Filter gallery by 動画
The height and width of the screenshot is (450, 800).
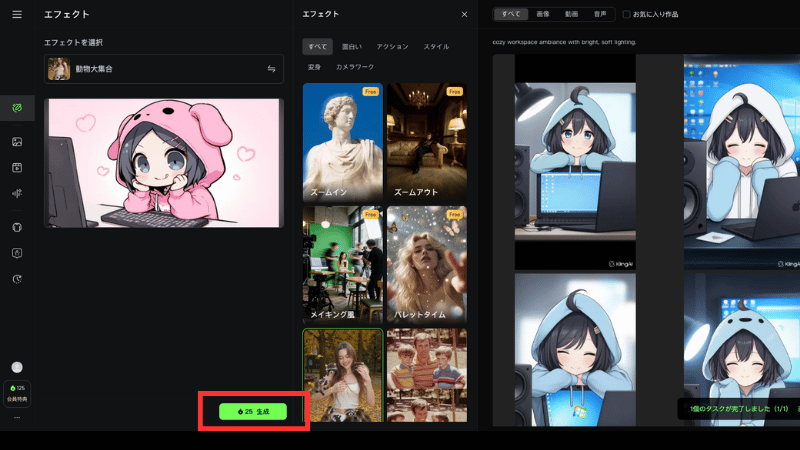(x=571, y=14)
